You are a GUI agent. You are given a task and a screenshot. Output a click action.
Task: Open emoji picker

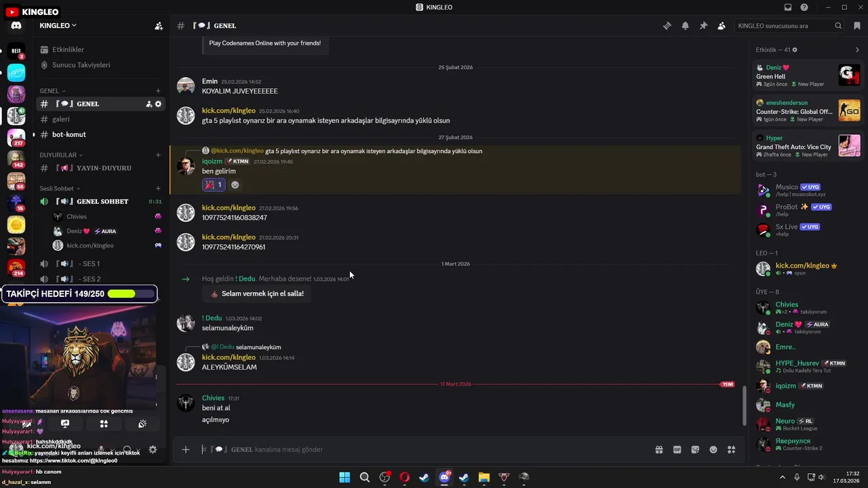pyautogui.click(x=713, y=449)
